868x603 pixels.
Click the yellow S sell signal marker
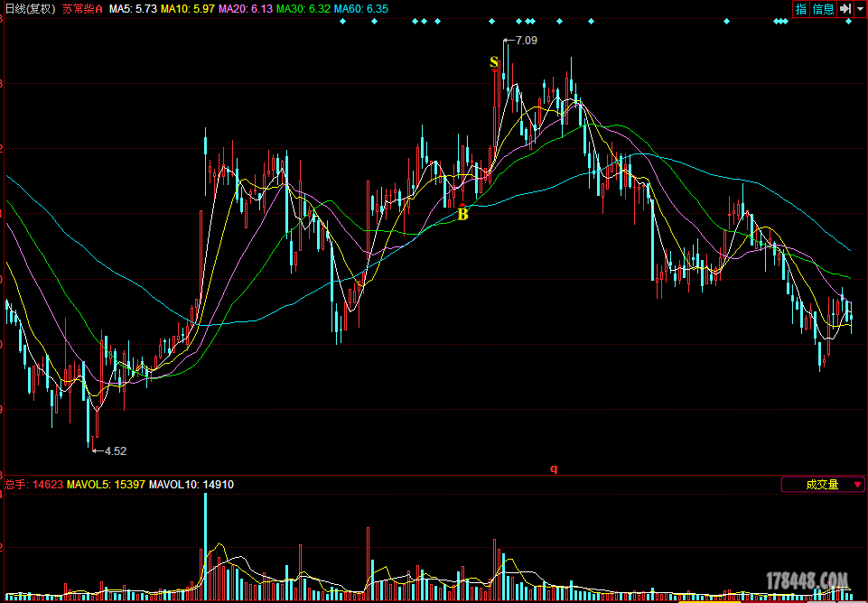coord(494,63)
